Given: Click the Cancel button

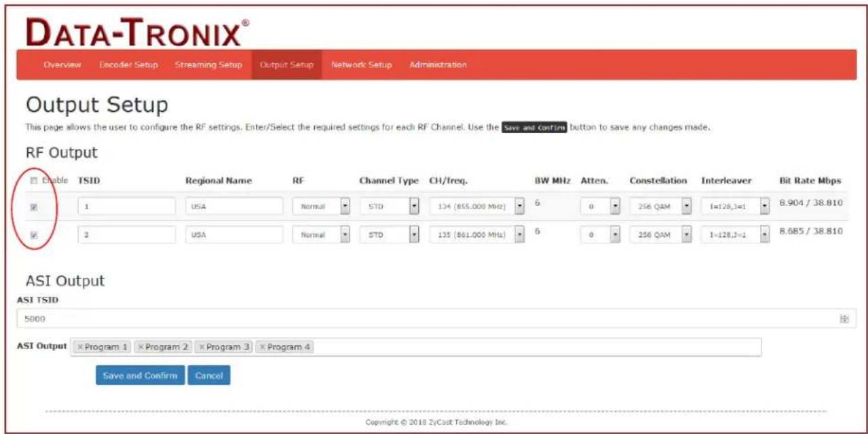Looking at the screenshot, I should coord(209,376).
